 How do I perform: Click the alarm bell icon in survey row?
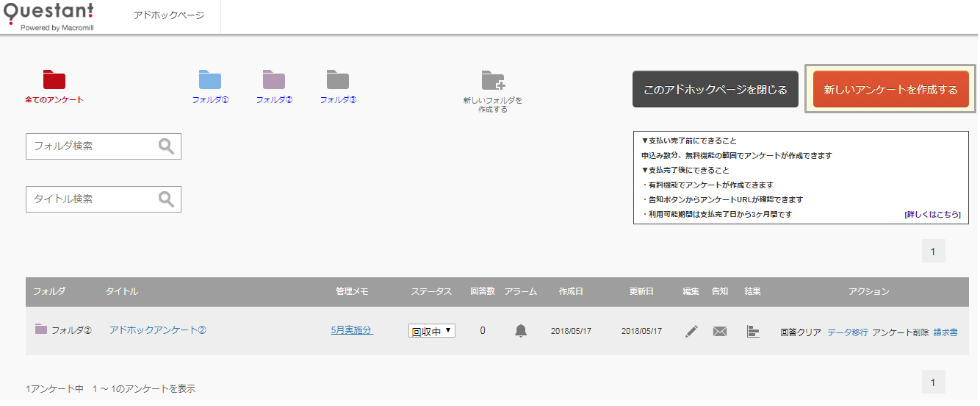tap(521, 331)
